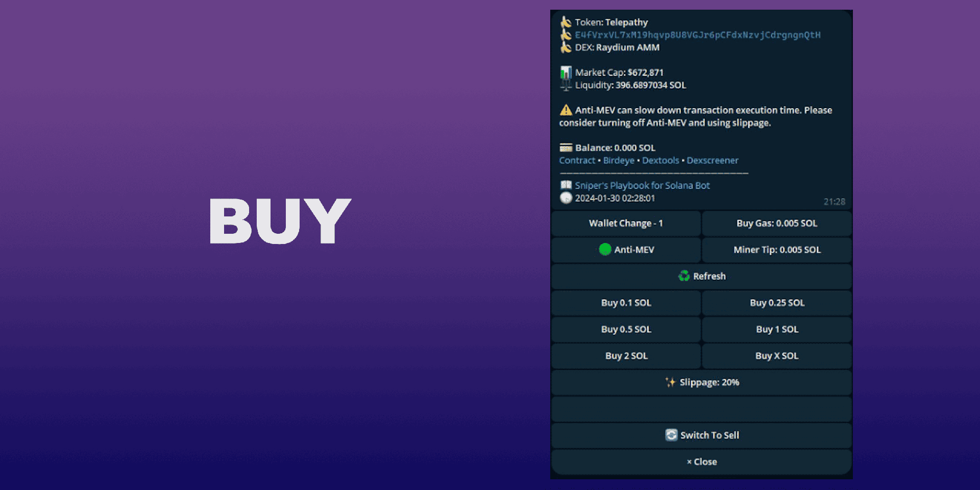The width and height of the screenshot is (980, 490).
Task: Click the green Anti-MEV status circle
Action: 605,250
